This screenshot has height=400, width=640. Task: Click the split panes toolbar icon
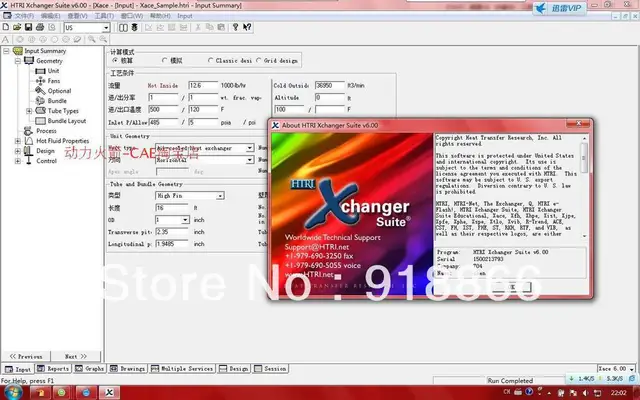pyautogui.click(x=123, y=27)
